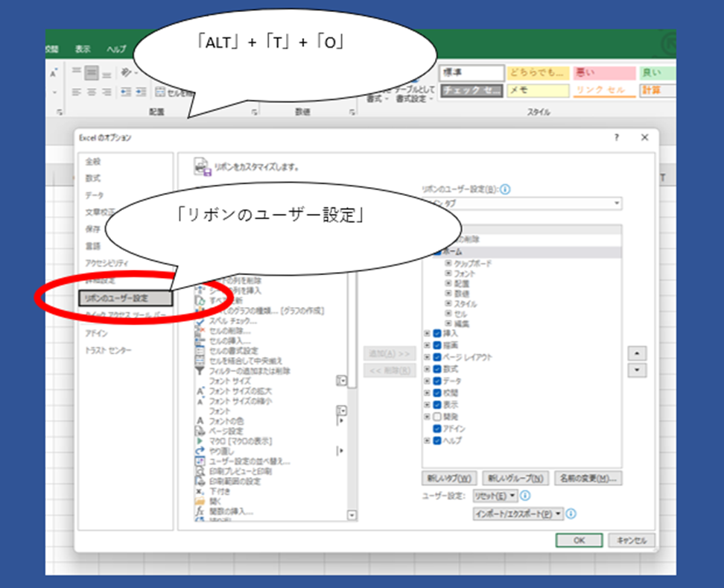Image resolution: width=724 pixels, height=588 pixels.
Task: Click info icon next to Reset dropdown
Action: [525, 496]
